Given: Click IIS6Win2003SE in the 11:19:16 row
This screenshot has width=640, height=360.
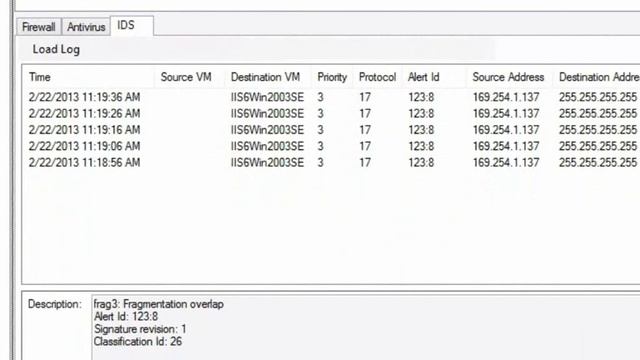Looking at the screenshot, I should tap(267, 130).
